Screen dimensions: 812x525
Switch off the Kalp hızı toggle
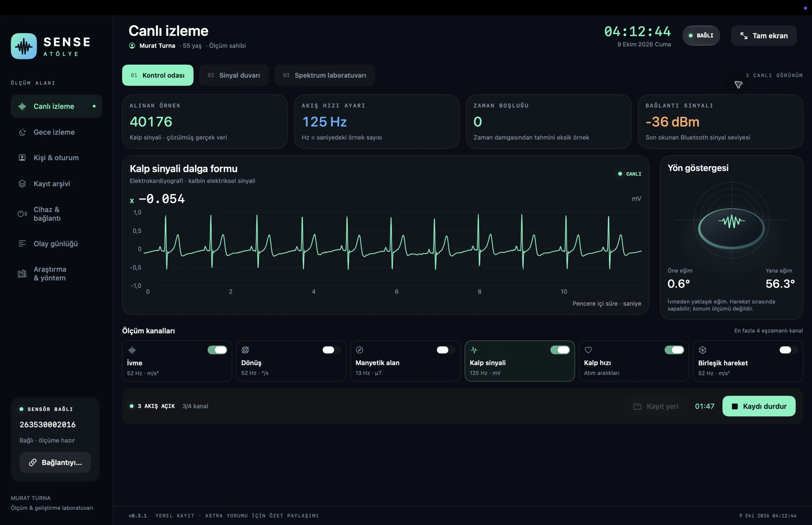(x=674, y=350)
